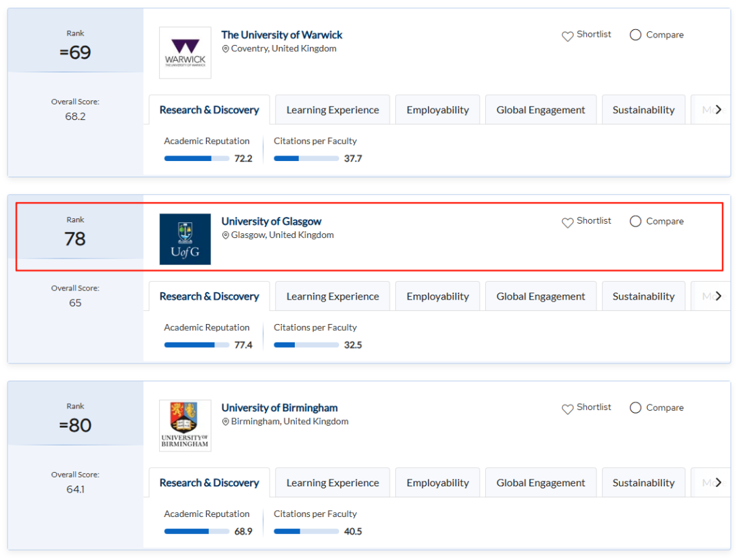The image size is (737, 560).
Task: Switch to Learning Experience tab for Birmingham
Action: (333, 483)
